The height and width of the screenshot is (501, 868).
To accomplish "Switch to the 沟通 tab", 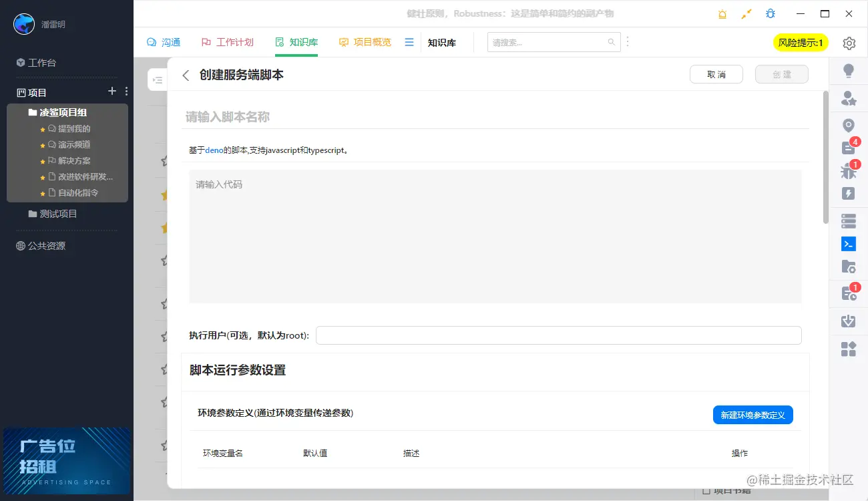I will [164, 42].
